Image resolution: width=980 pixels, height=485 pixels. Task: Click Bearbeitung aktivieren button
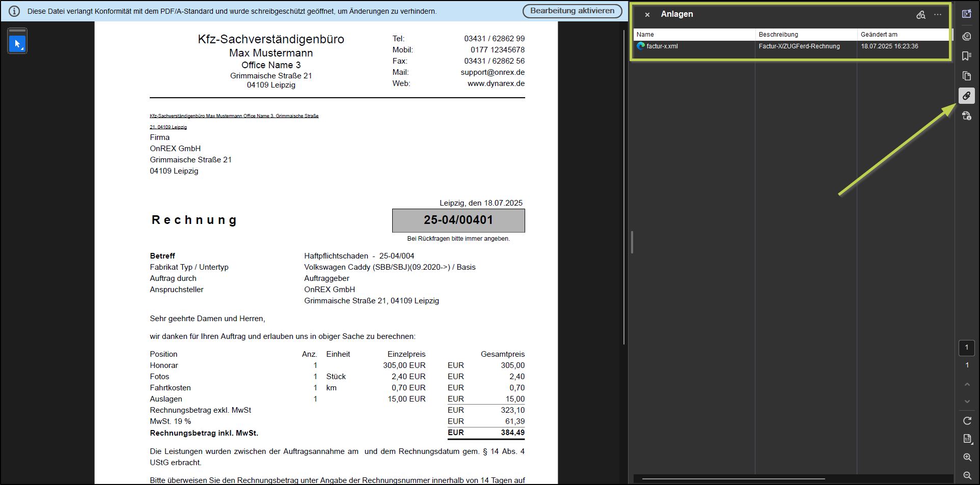click(x=572, y=11)
